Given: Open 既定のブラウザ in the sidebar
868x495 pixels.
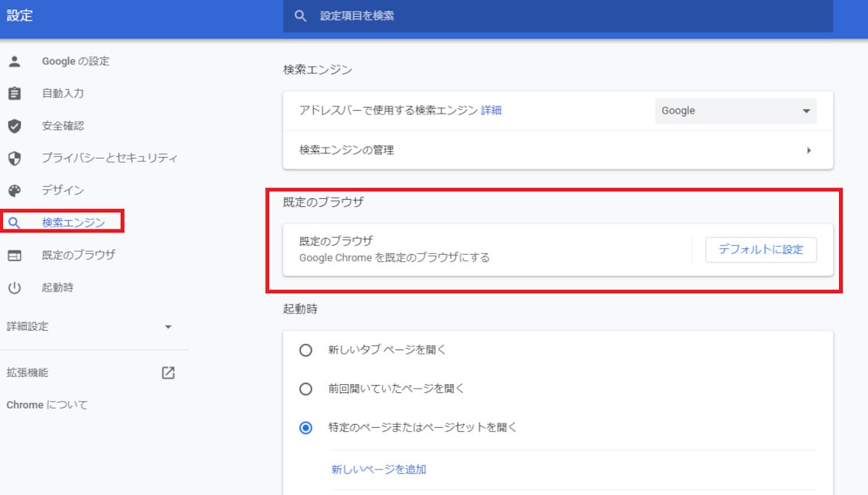Looking at the screenshot, I should 79,255.
